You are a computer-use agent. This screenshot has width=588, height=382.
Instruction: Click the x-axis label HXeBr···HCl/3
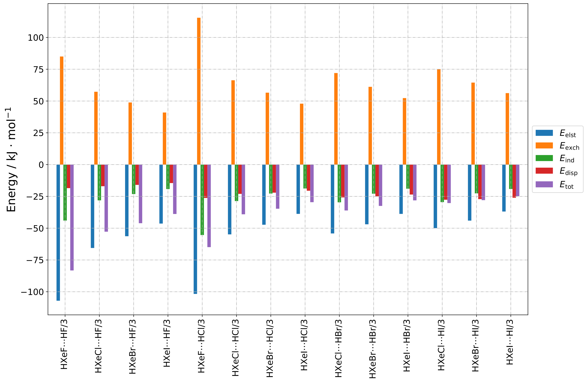270,348
